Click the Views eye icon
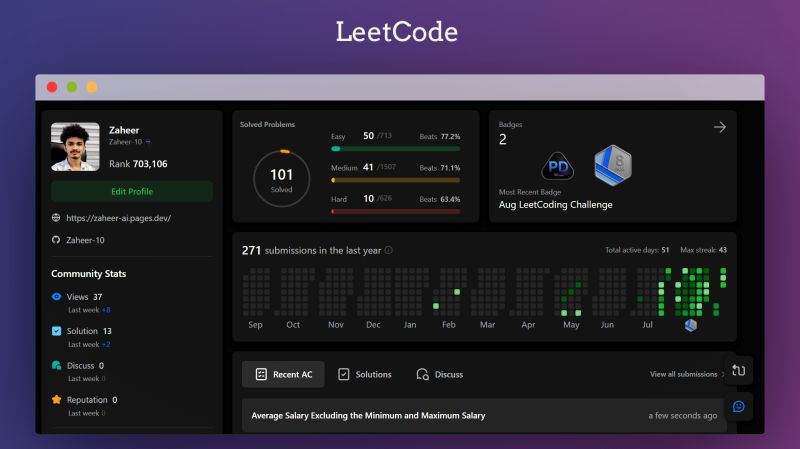This screenshot has width=800, height=449. point(56,296)
